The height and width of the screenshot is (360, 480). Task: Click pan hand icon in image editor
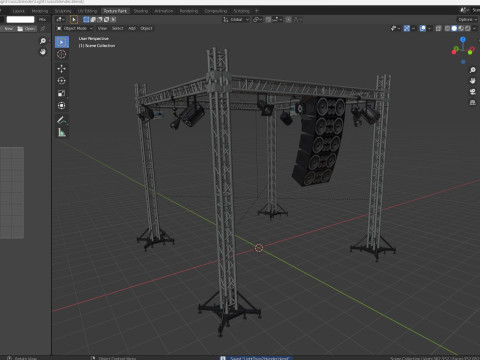(x=43, y=52)
